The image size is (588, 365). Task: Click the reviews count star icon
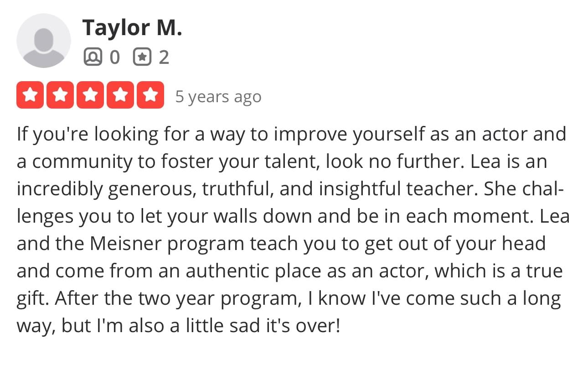pyautogui.click(x=142, y=57)
